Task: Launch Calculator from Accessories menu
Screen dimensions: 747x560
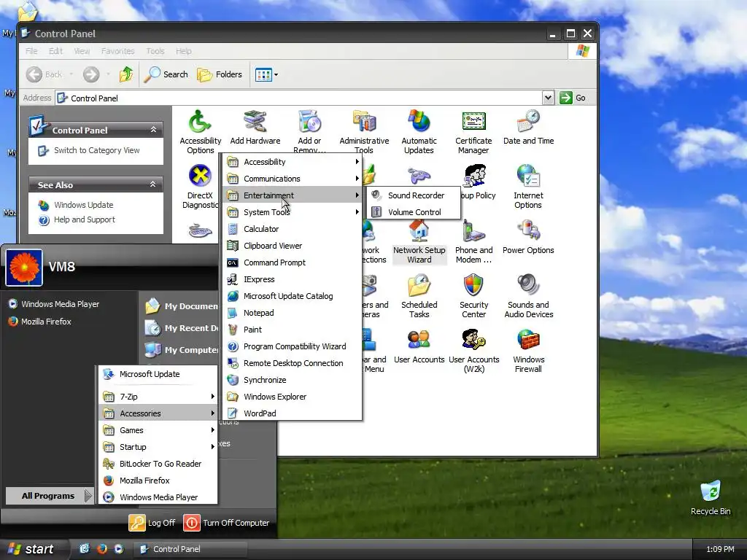Action: point(293,228)
